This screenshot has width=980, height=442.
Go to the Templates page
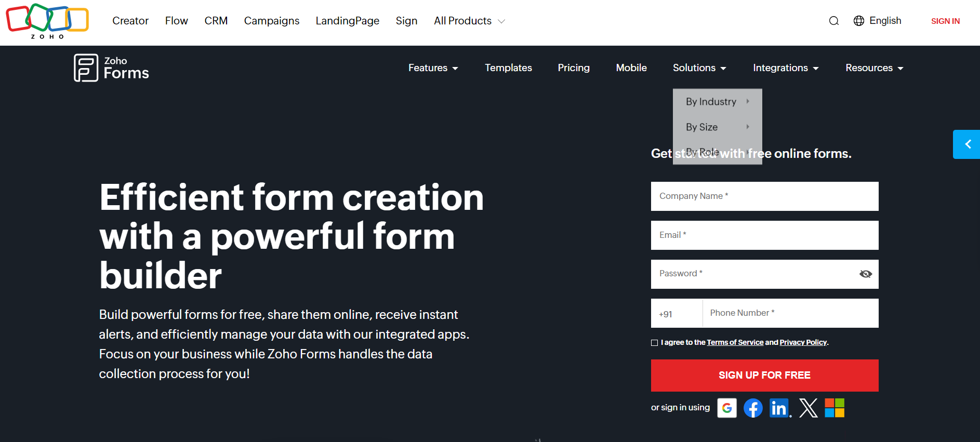[x=508, y=68]
